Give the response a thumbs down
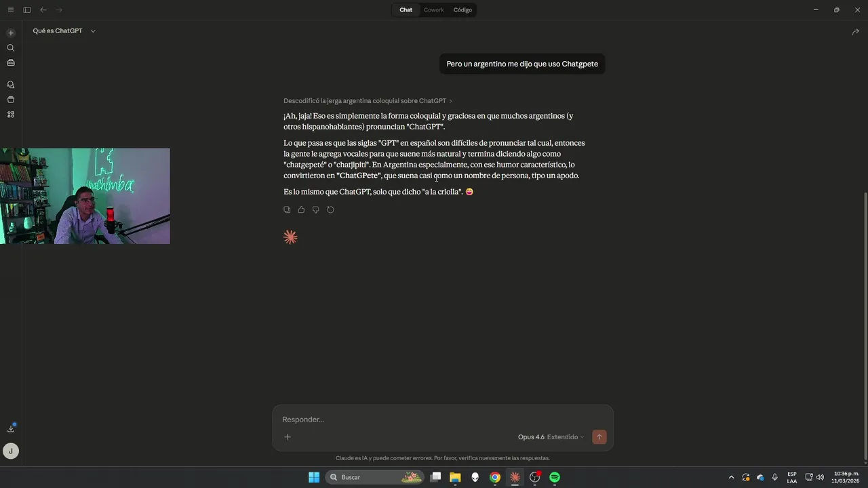This screenshot has height=488, width=868. point(315,209)
